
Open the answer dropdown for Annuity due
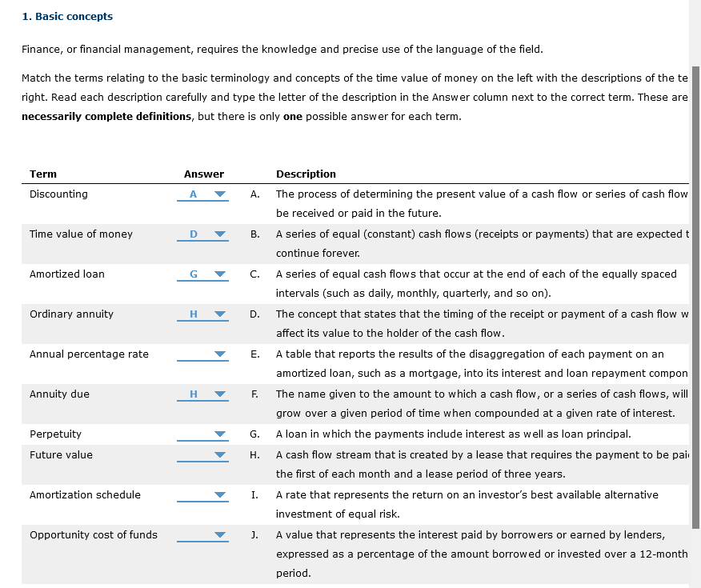click(x=220, y=394)
